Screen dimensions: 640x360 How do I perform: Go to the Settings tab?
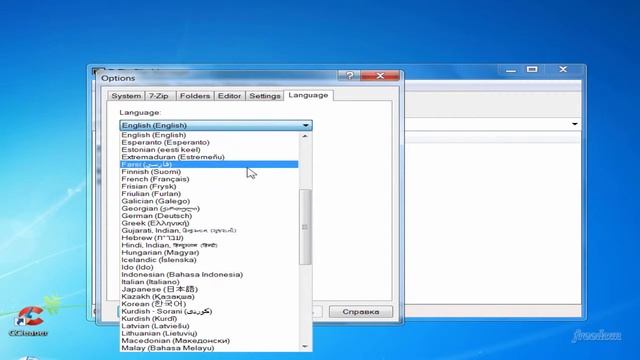(264, 96)
